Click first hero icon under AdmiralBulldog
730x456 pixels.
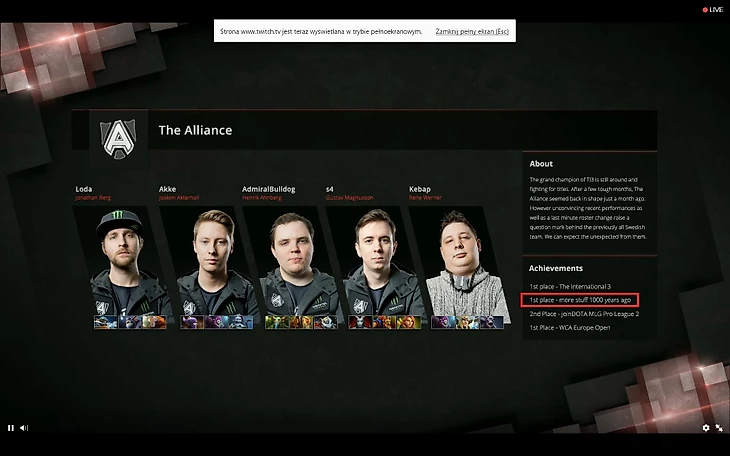[277, 322]
